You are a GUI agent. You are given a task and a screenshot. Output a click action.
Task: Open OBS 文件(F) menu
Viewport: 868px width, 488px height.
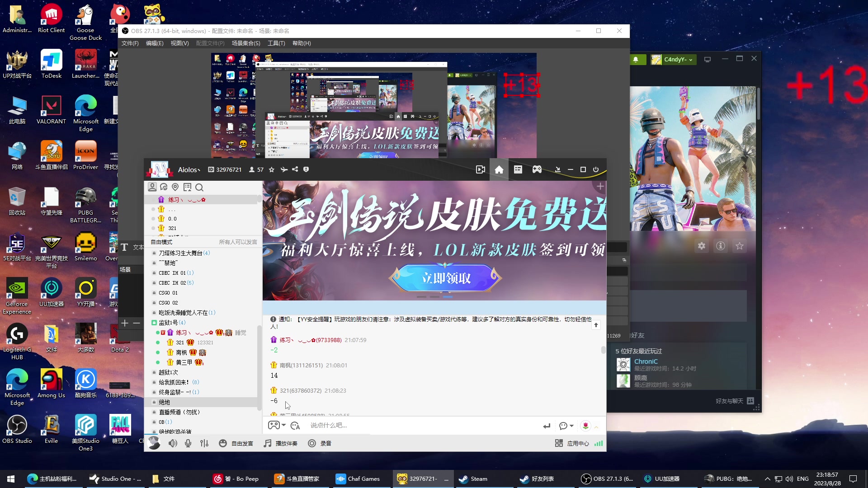coord(130,43)
